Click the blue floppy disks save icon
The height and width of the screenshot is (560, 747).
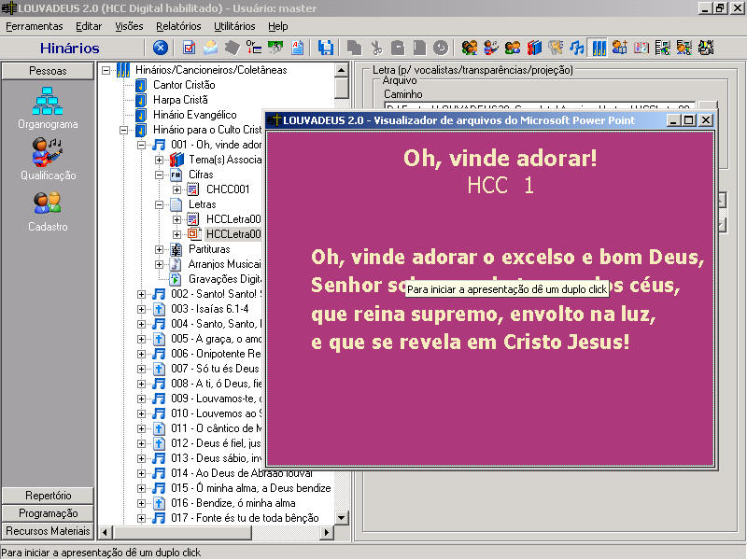click(x=326, y=48)
